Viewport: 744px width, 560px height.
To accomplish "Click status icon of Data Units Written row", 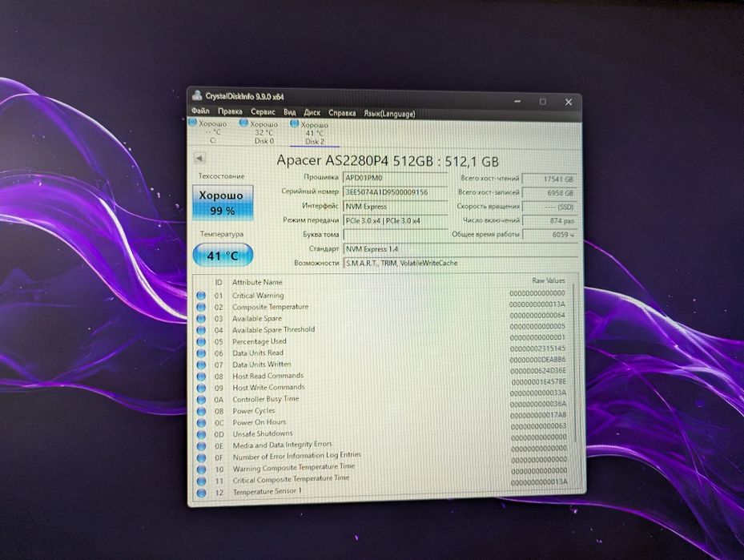I will pos(201,365).
